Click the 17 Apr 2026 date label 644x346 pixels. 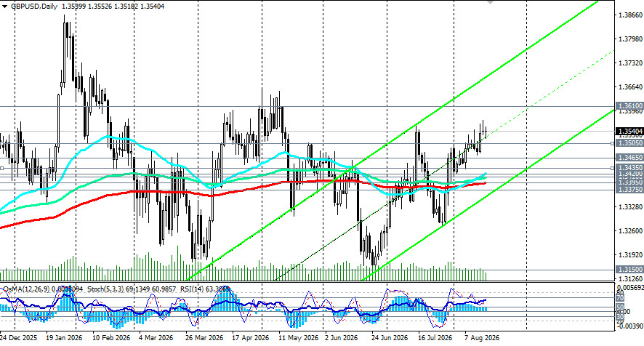coord(251,338)
